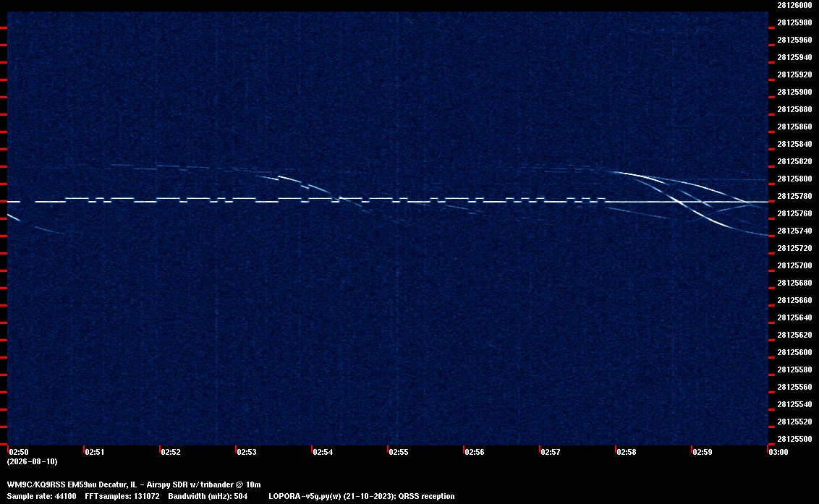Viewport: 819px width, 504px height.
Task: Click the 03:00 time axis label
Action: 778,452
